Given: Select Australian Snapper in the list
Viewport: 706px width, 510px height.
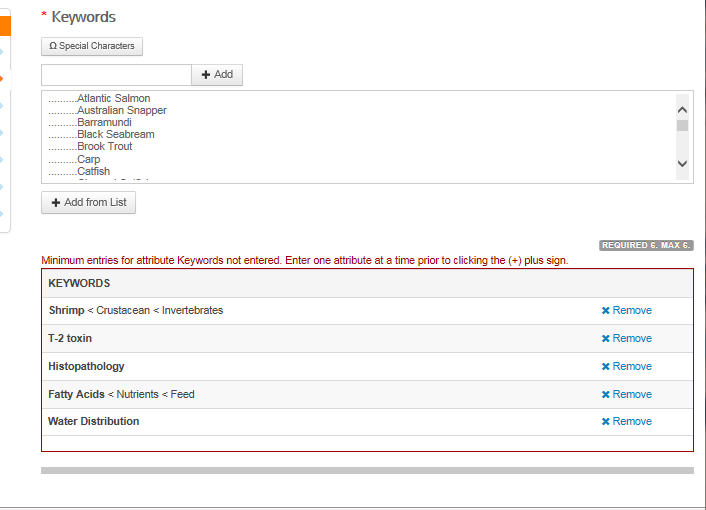Looking at the screenshot, I should [x=121, y=111].
